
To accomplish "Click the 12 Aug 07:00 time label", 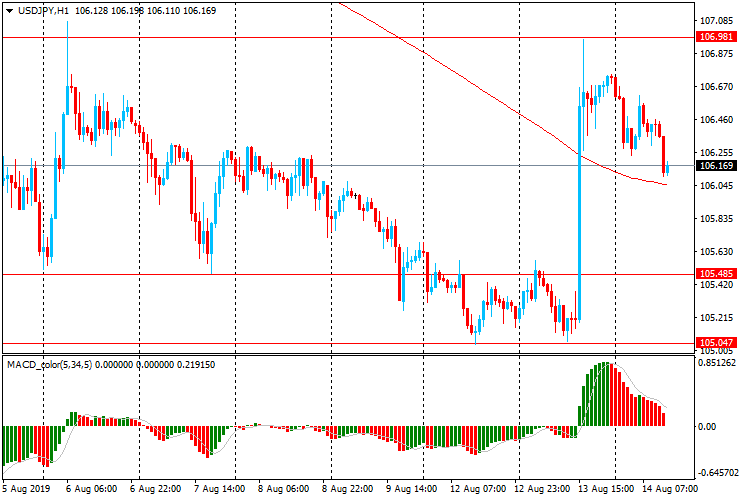I will coord(478,488).
